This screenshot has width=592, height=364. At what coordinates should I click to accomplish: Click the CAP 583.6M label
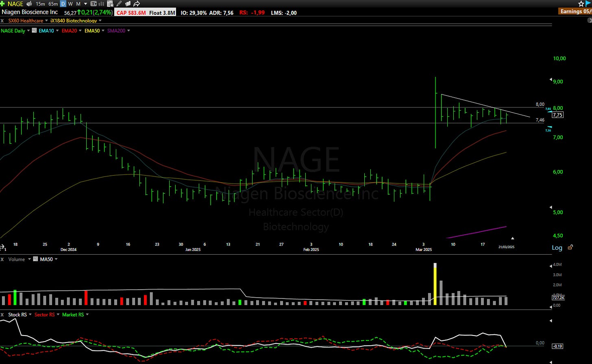131,13
